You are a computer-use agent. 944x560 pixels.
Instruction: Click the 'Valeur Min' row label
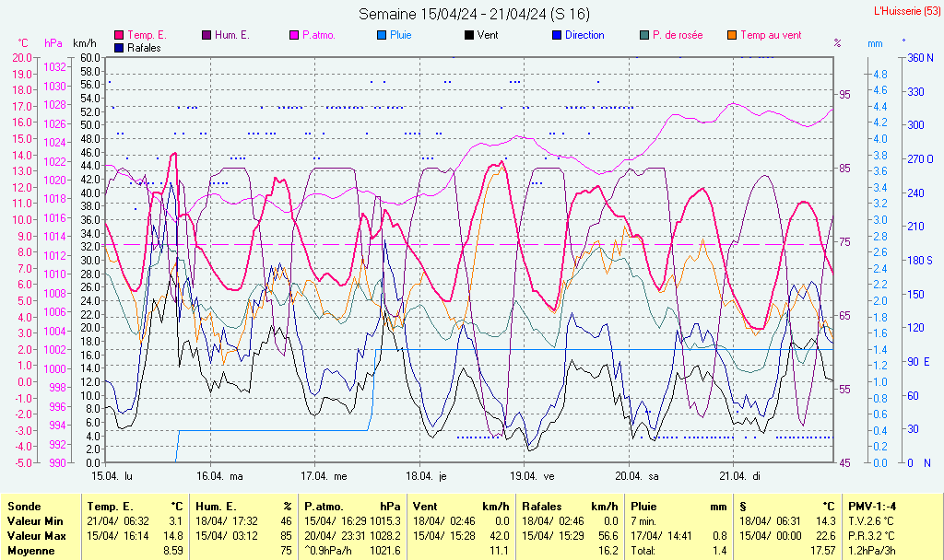pyautogui.click(x=35, y=521)
